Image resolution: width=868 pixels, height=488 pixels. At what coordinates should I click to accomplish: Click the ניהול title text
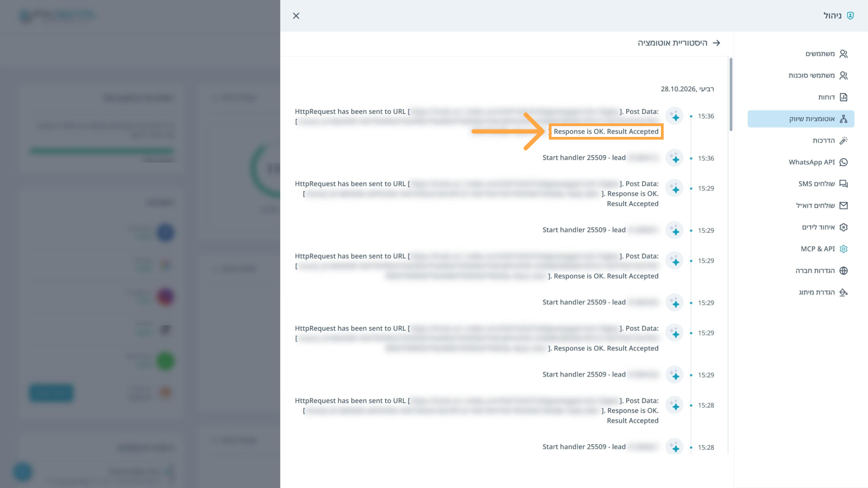coord(832,16)
